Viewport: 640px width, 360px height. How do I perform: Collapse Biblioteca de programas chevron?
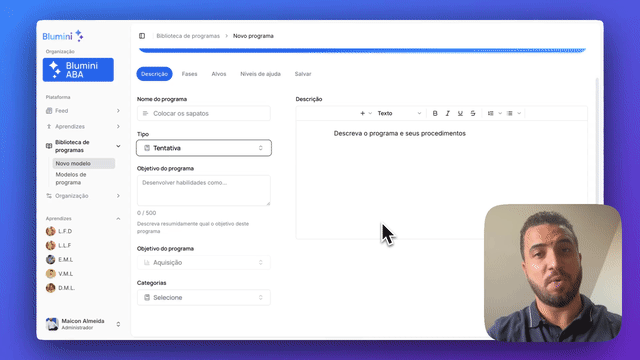pos(118,146)
